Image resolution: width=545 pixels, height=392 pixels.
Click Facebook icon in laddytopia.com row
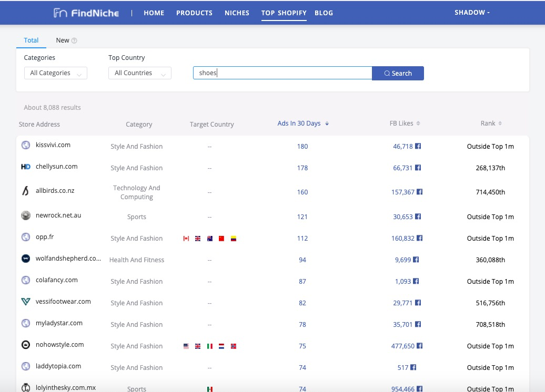coord(413,367)
